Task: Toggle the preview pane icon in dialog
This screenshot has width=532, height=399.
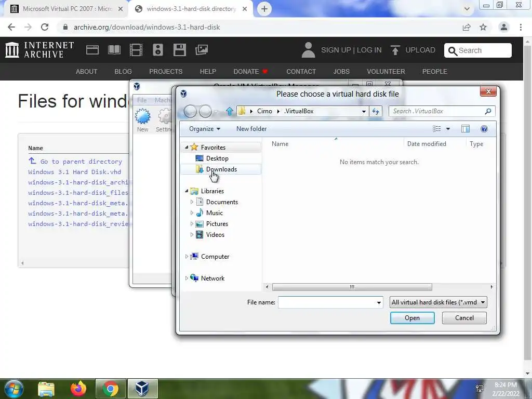Action: click(465, 129)
